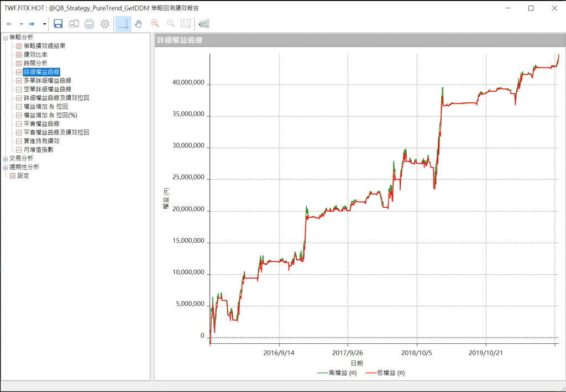Collapse the 策略分析 tree node

pos(6,38)
